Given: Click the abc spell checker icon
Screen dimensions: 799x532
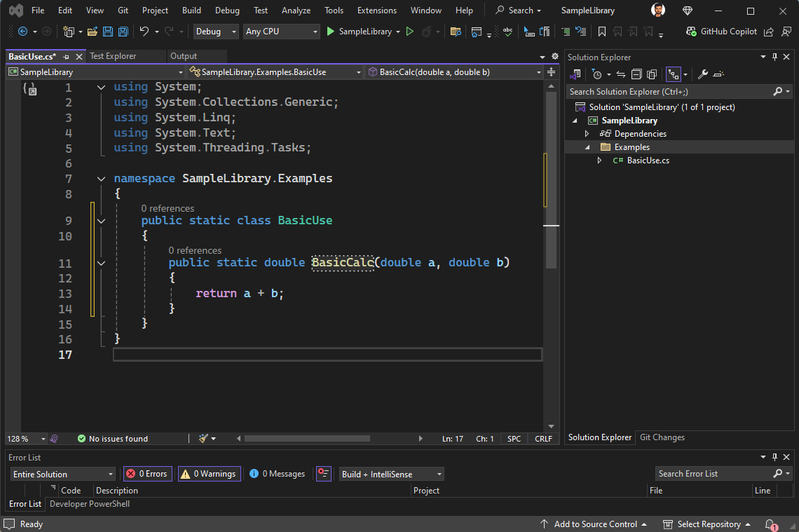Looking at the screenshot, I should pos(507,32).
